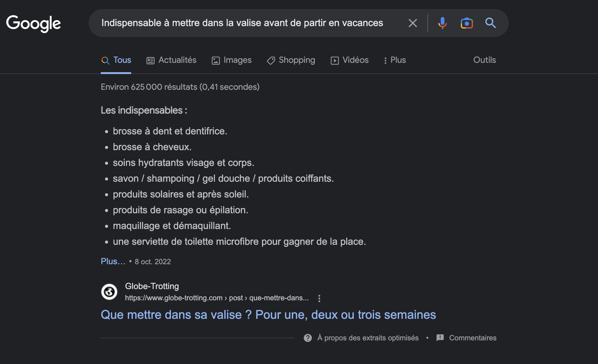Start voice search with microphone icon
Viewport: 598px width, 364px height.
tap(442, 23)
